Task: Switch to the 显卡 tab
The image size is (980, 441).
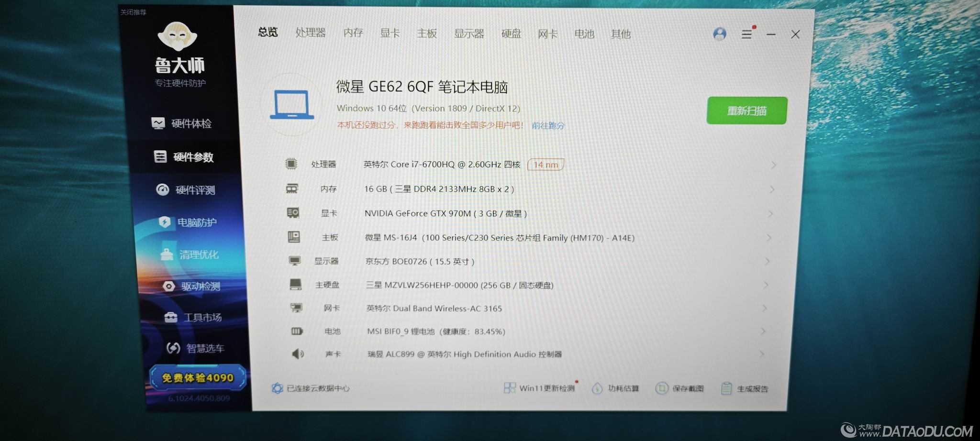Action: 390,33
